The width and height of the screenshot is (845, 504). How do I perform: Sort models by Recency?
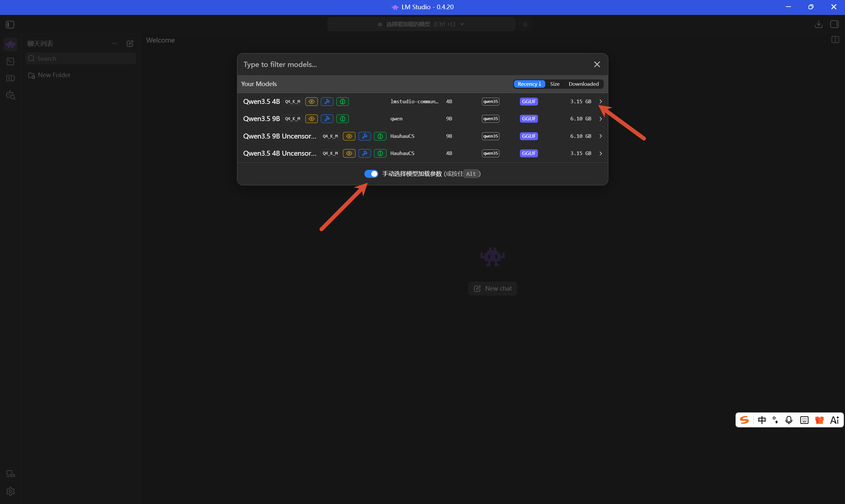tap(529, 84)
